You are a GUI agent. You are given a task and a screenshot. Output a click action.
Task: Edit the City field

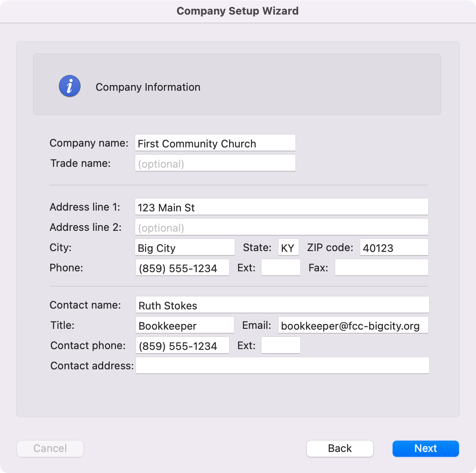coord(185,247)
